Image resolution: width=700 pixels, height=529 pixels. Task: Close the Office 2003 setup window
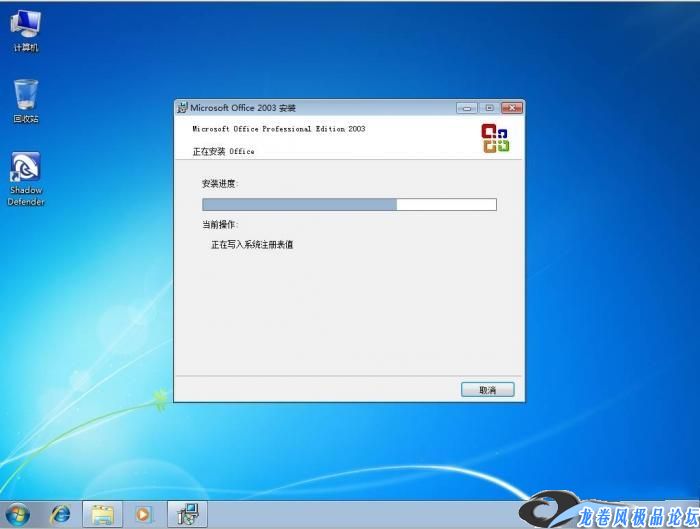click(512, 108)
